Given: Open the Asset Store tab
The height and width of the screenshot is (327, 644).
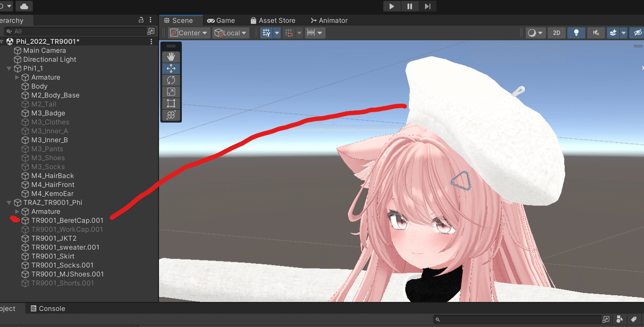Looking at the screenshot, I should [273, 20].
